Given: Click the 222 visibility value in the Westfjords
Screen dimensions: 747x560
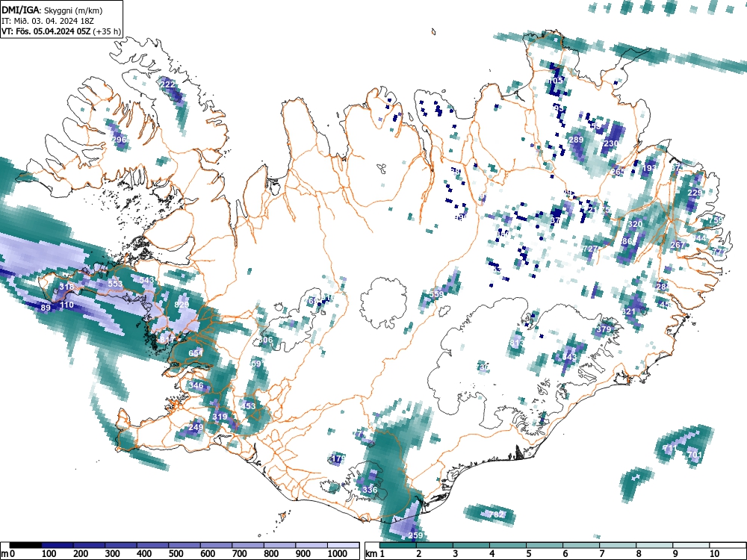Looking at the screenshot, I should pos(167,84).
